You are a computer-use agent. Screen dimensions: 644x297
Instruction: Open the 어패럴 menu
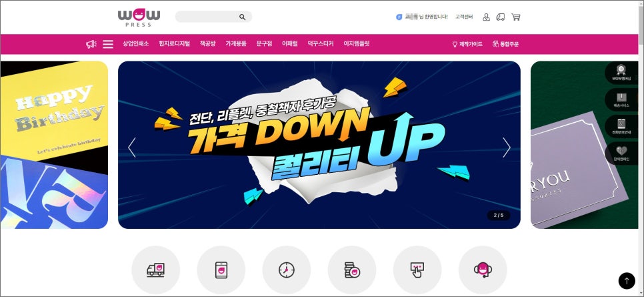(289, 43)
